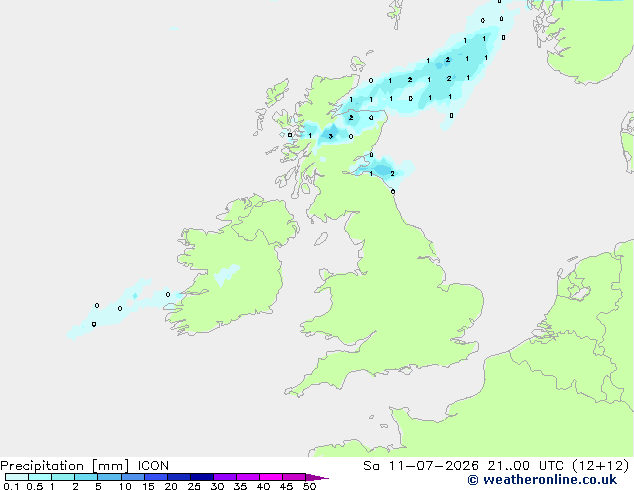Click the 1–2 mm legend color swatch

pyautogui.click(x=63, y=477)
